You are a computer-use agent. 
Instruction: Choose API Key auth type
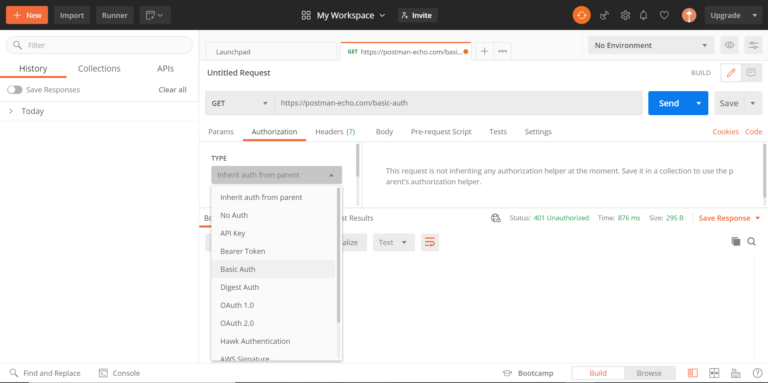click(273, 233)
